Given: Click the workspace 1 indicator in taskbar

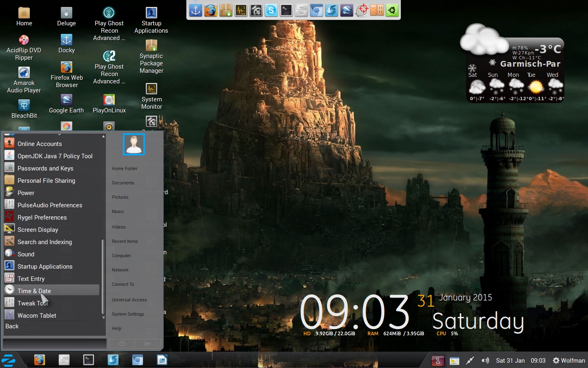Looking at the screenshot, I should [x=438, y=361].
